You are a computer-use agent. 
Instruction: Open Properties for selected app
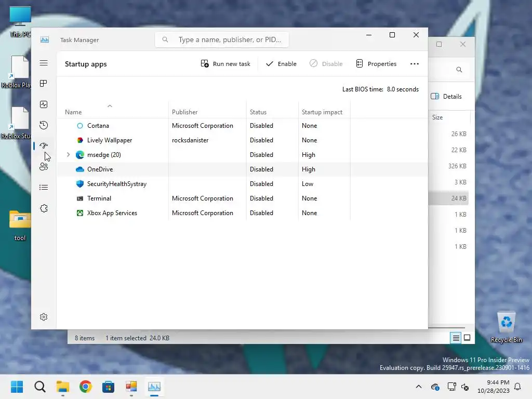click(376, 64)
